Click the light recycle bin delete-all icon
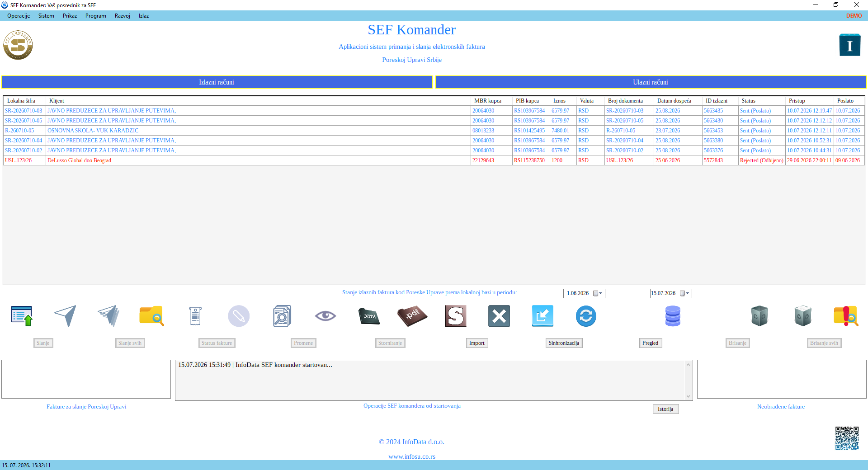868x470 pixels. [803, 316]
